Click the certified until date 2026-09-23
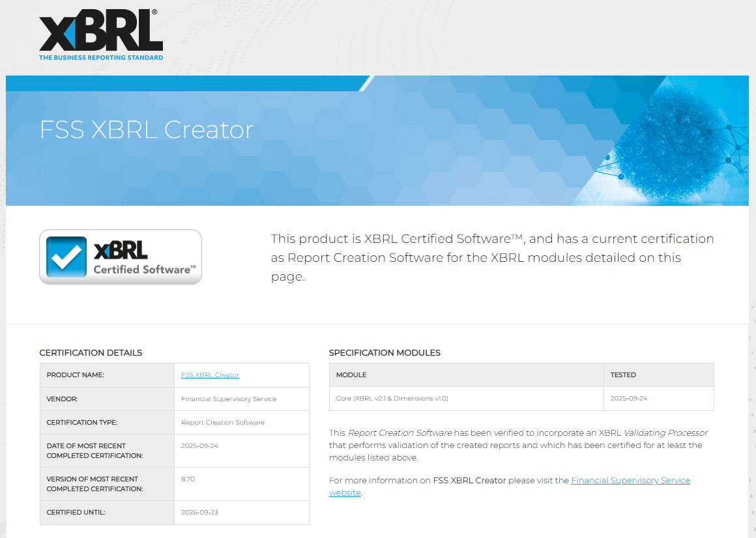 [x=199, y=513]
